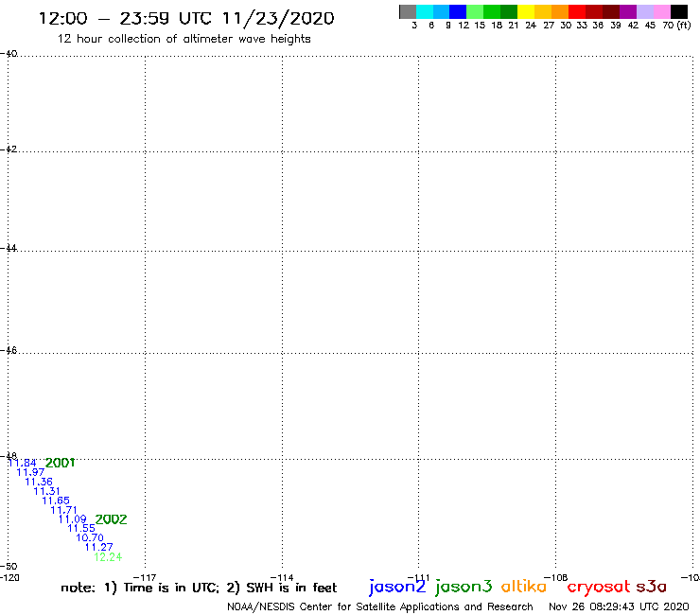Image resolution: width=700 pixels, height=615 pixels.
Task: Click the 11.97 wave height value
Action: tap(31, 472)
